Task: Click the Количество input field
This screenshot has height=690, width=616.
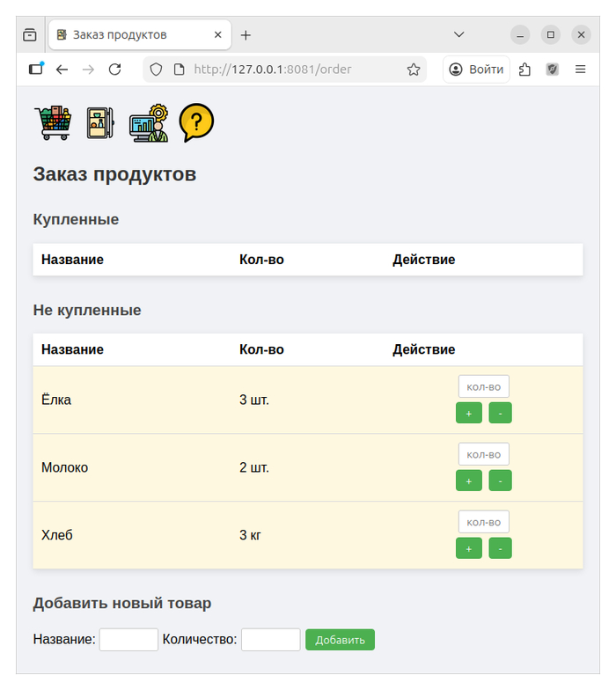Action: (271, 639)
